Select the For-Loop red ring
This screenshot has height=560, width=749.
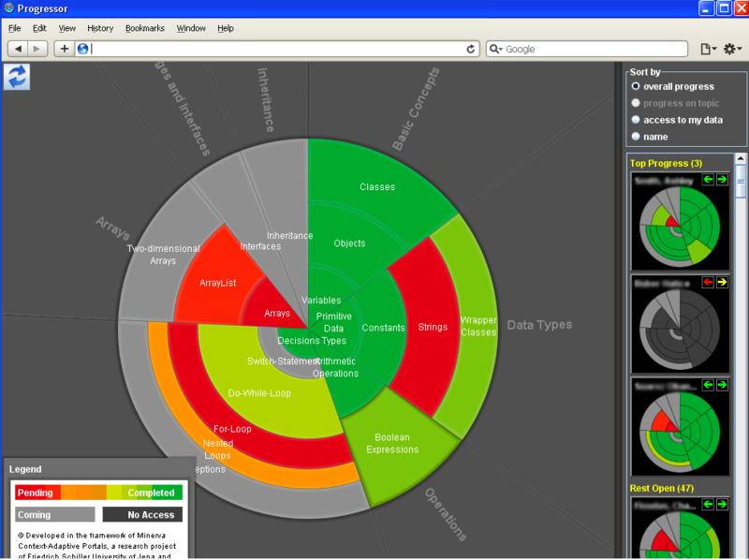[x=232, y=429]
